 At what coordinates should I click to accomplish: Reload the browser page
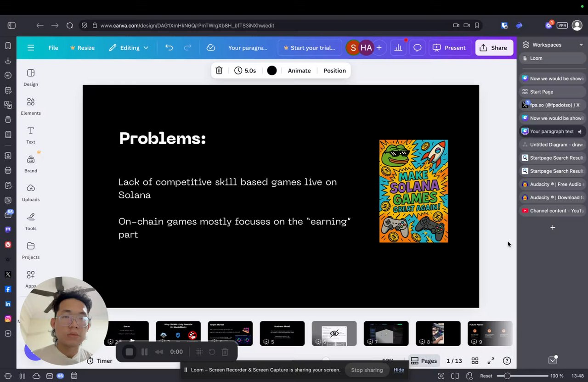[x=70, y=26]
